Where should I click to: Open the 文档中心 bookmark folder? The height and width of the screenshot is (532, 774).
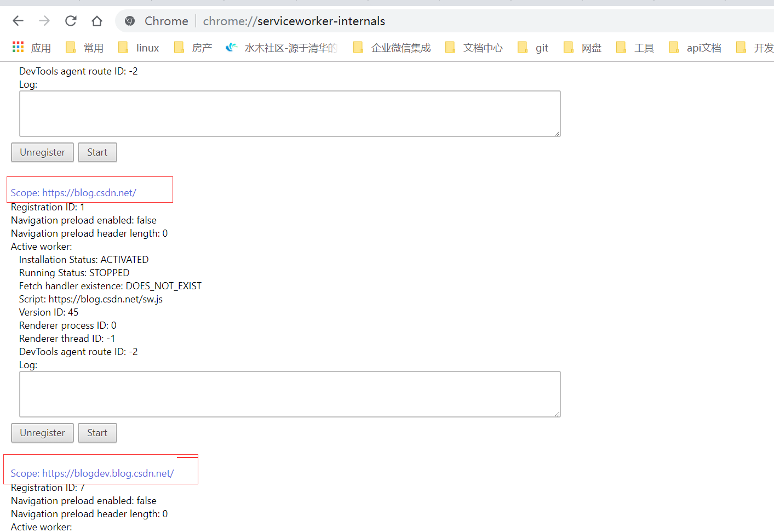474,48
